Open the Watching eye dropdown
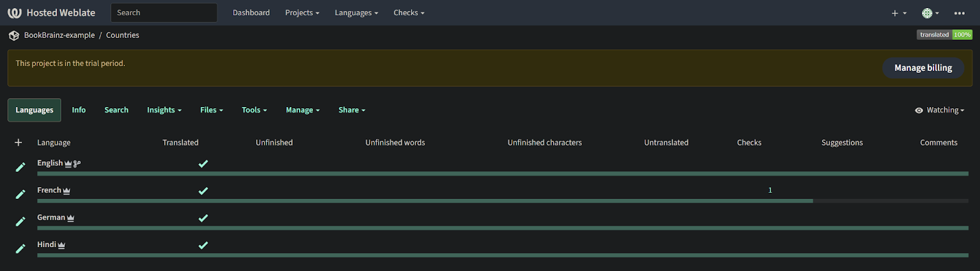The image size is (980, 271). click(x=940, y=110)
